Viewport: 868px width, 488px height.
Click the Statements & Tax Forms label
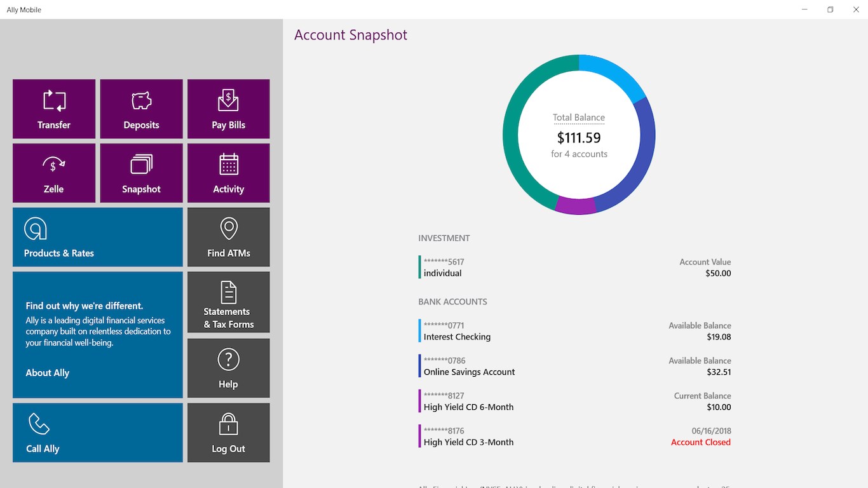point(228,318)
